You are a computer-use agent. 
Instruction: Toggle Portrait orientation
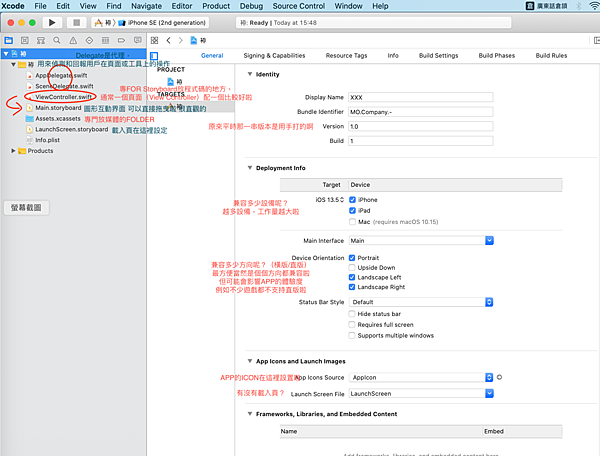tap(352, 258)
